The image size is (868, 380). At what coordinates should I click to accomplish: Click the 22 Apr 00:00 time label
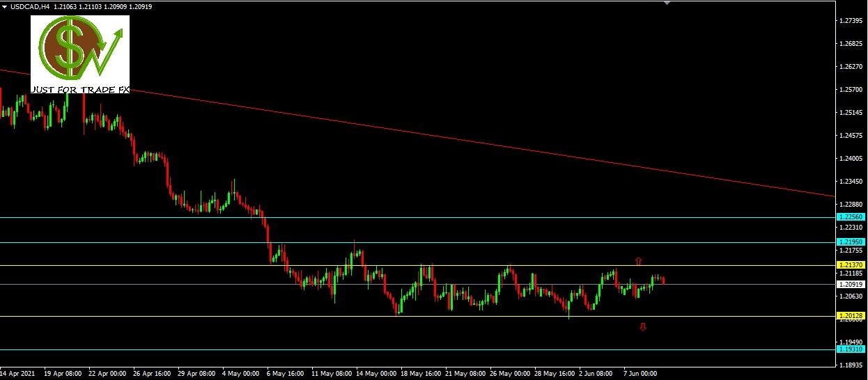(x=108, y=374)
